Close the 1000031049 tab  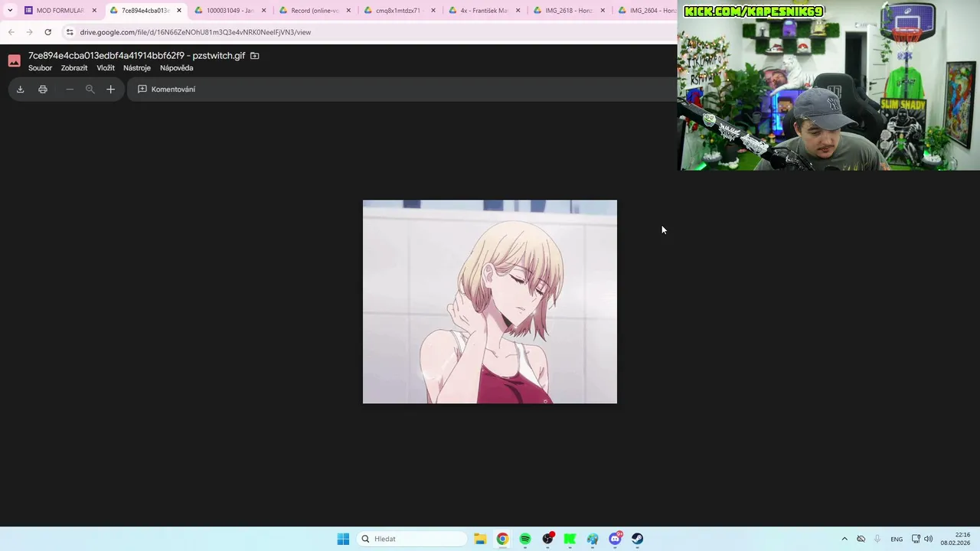click(x=264, y=11)
